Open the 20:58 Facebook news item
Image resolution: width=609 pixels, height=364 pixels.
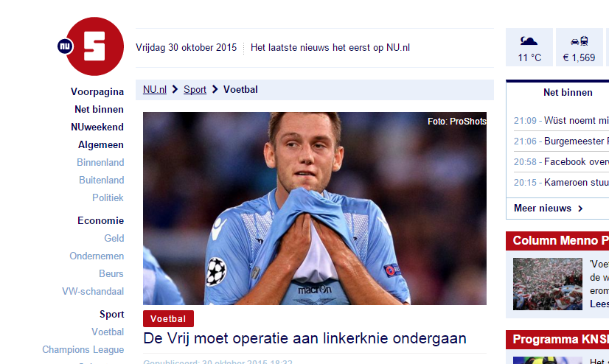pos(561,162)
